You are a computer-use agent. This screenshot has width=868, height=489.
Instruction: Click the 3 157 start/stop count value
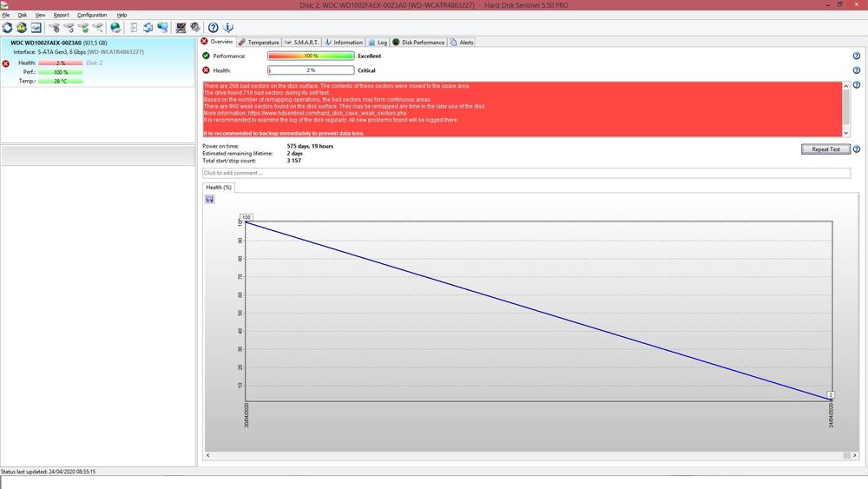pos(294,161)
